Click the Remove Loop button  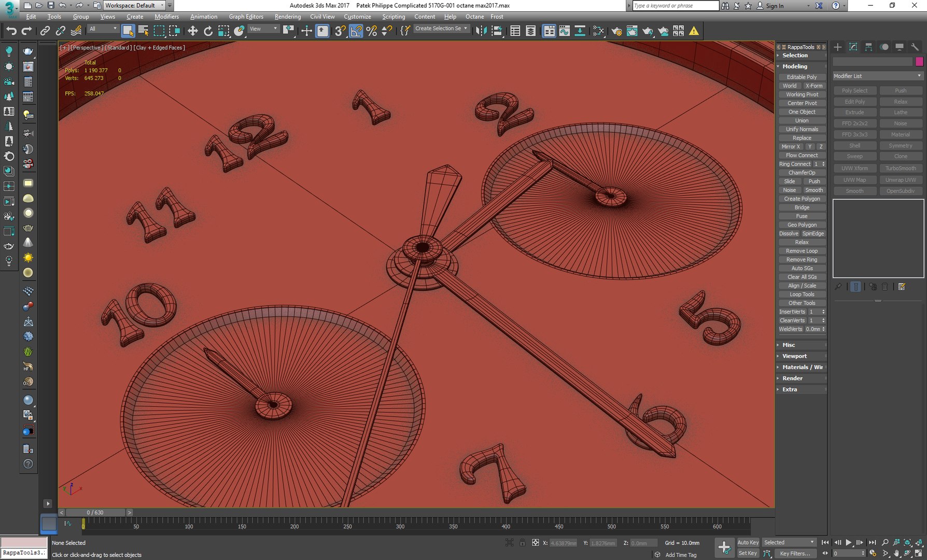tap(802, 251)
